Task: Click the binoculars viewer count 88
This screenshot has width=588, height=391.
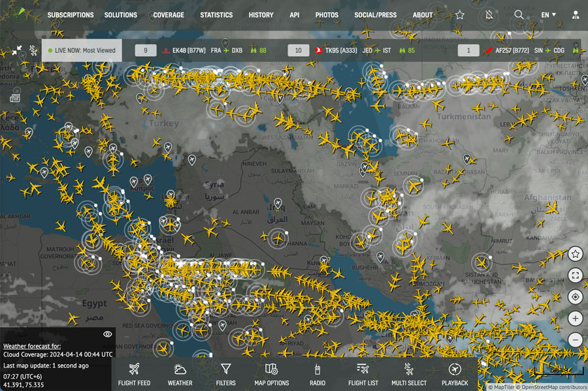Action: [258, 50]
